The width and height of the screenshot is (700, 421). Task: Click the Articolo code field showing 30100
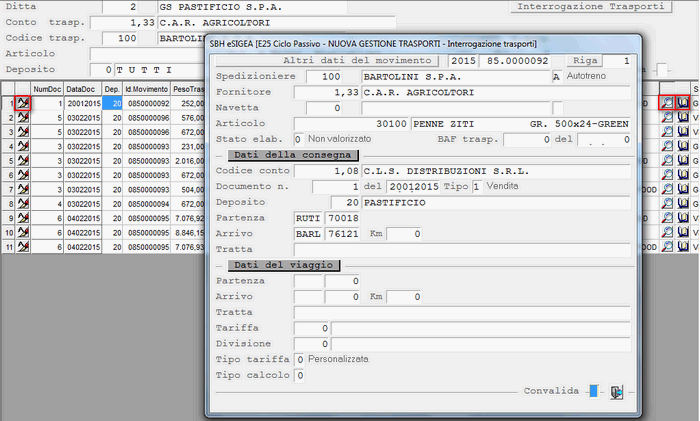tap(351, 124)
